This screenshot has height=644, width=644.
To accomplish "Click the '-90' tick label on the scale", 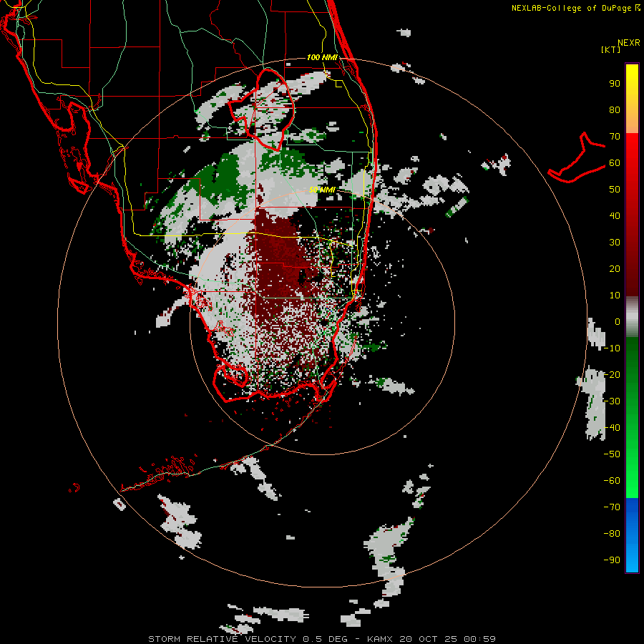I will click(612, 560).
